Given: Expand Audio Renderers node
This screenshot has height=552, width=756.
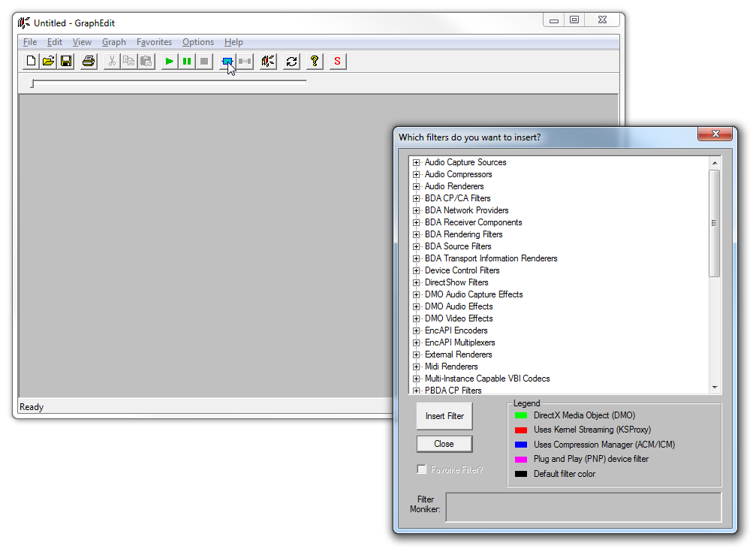Looking at the screenshot, I should (416, 187).
